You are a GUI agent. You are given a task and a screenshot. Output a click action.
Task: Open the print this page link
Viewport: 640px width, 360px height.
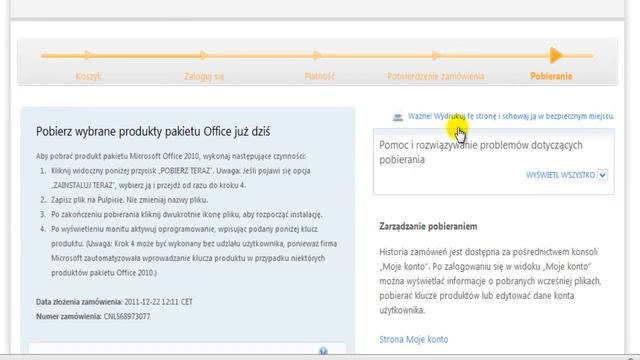(x=511, y=116)
